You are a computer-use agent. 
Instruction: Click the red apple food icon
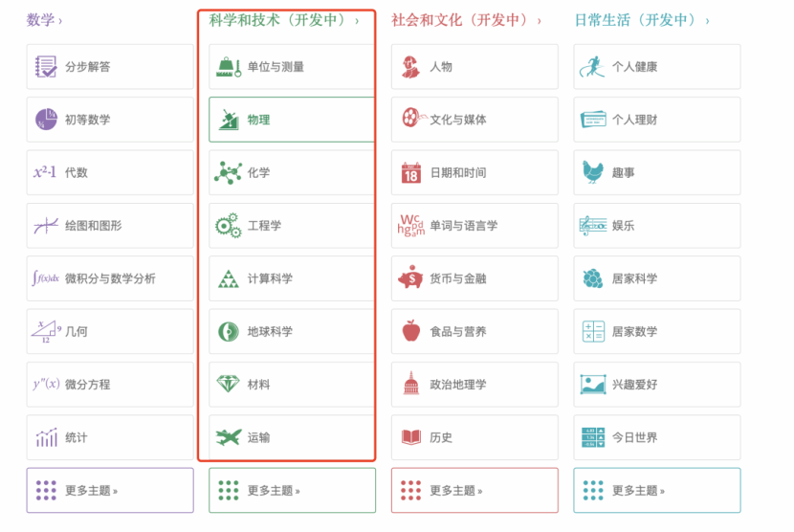tap(410, 331)
